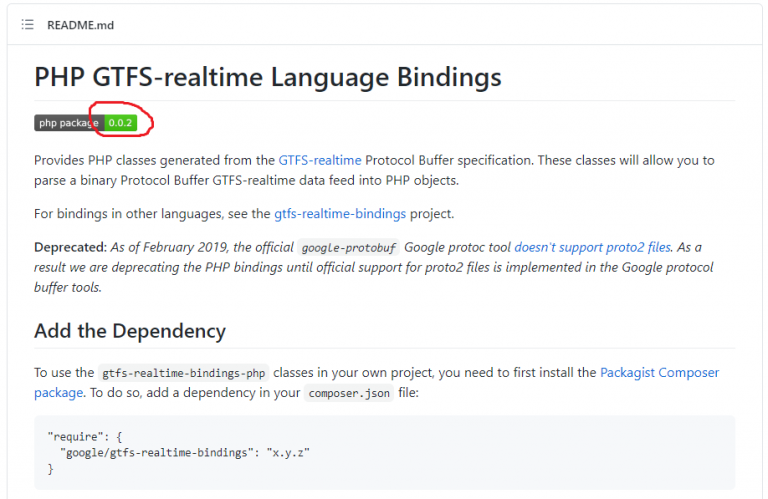Click the "Add the Dependency" heading
Screen dimensions: 768x499
click(x=130, y=331)
